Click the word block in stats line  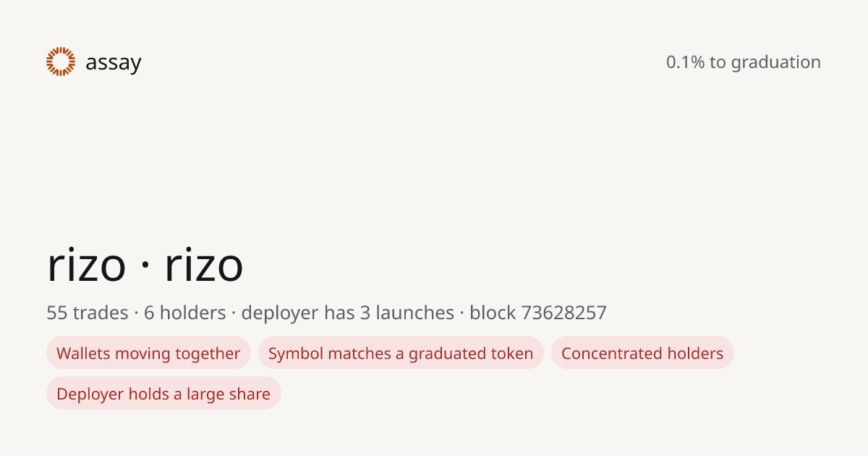click(493, 313)
